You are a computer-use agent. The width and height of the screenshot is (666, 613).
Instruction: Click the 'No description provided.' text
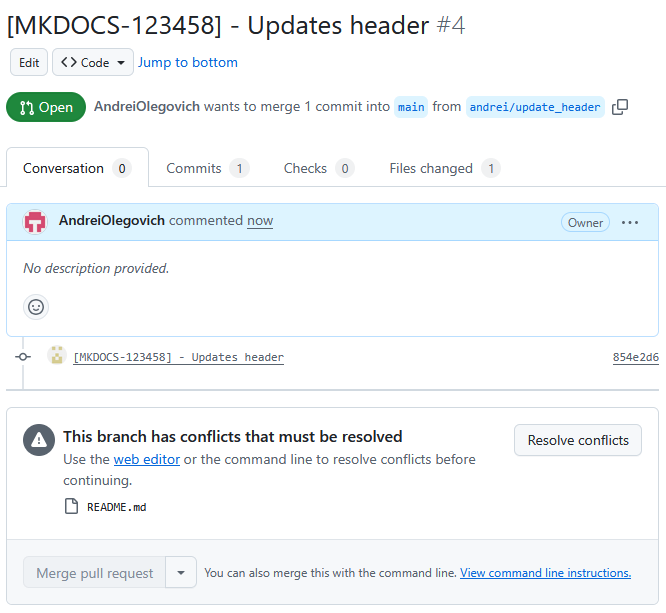(x=96, y=268)
